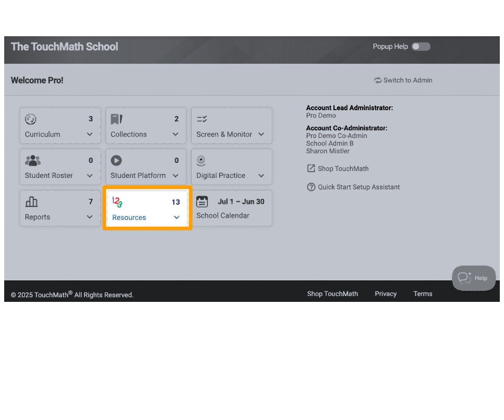Open the Privacy footer link

tap(385, 293)
